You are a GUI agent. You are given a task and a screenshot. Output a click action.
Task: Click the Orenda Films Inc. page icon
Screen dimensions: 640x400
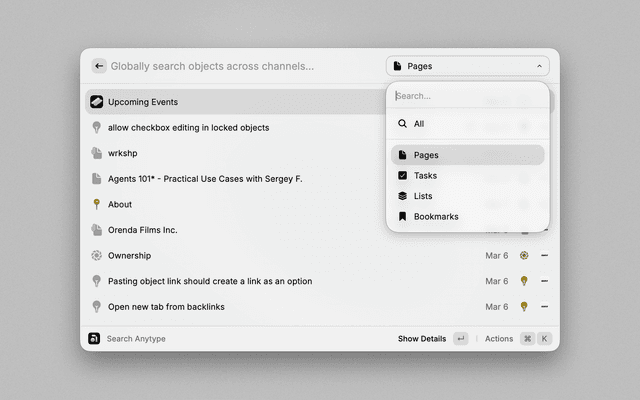pyautogui.click(x=96, y=230)
